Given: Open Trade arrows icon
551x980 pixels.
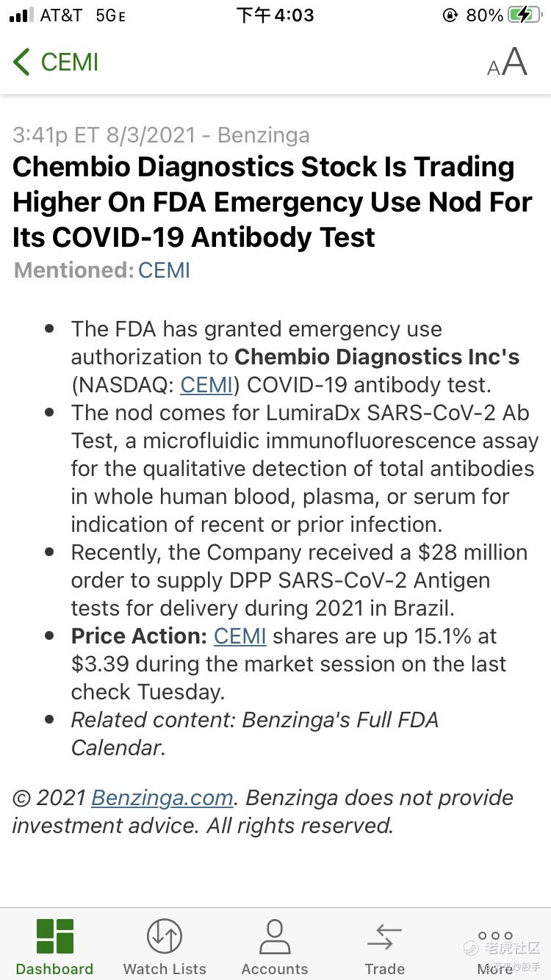Looking at the screenshot, I should pos(384,937).
